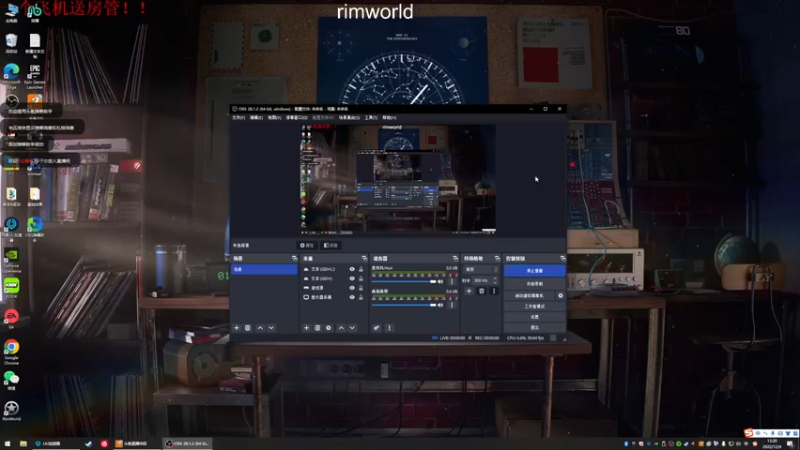Hide the second Text (GDI+) source

coord(352,278)
